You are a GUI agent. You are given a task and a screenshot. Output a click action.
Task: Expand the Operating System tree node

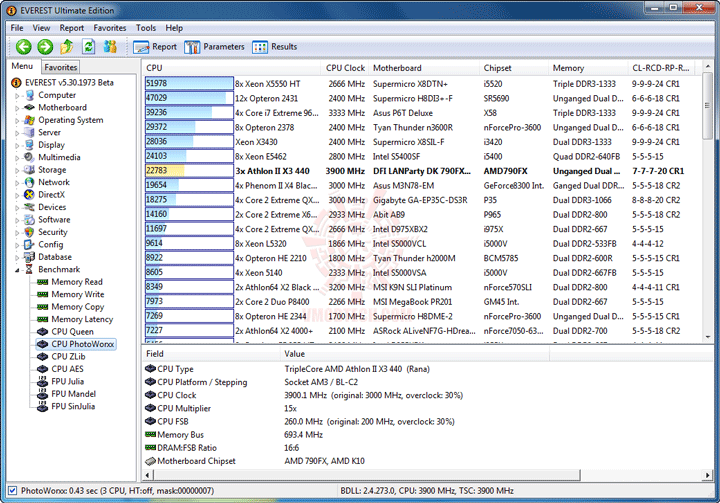pyautogui.click(x=17, y=120)
